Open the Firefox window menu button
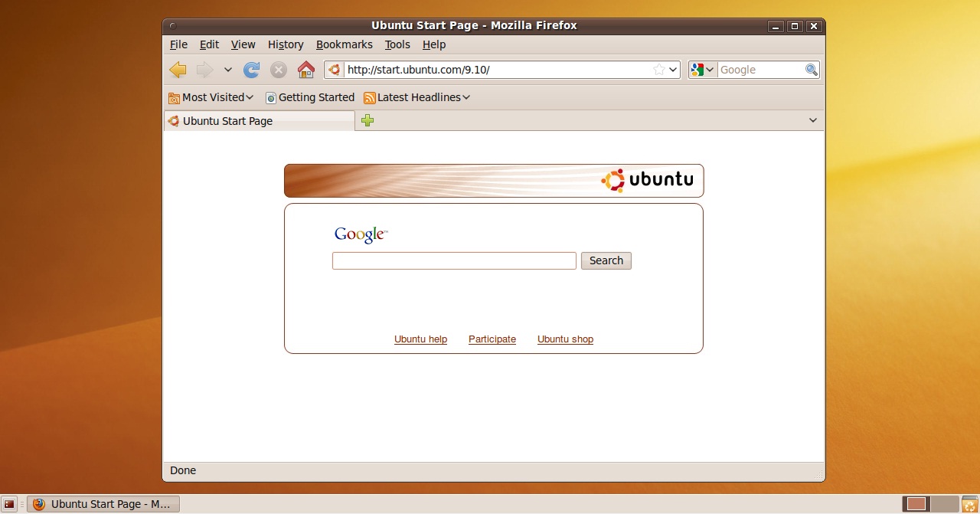 point(172,26)
